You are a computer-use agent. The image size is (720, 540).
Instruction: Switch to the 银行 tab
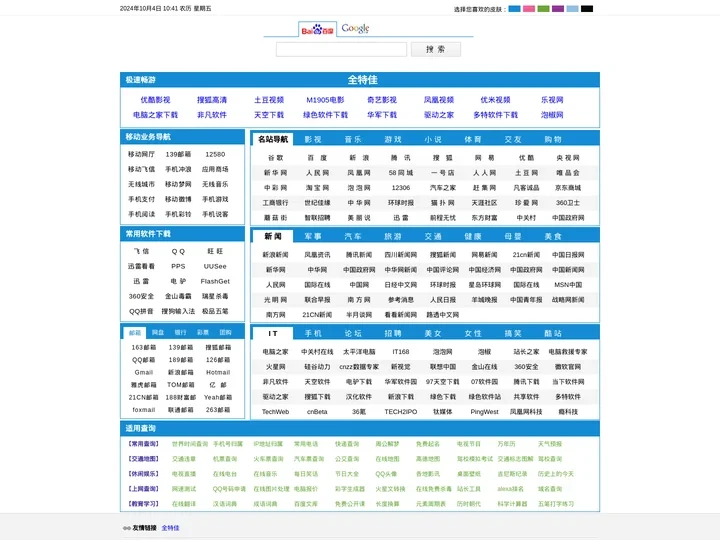(180, 332)
